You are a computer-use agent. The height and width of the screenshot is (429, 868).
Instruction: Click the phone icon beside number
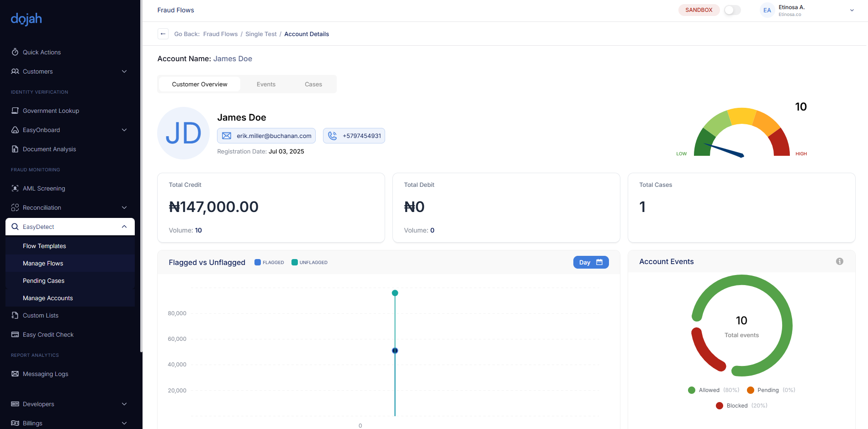333,136
